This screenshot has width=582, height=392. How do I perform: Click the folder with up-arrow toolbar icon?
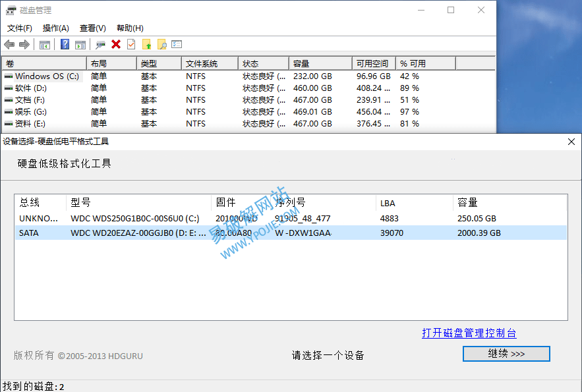[146, 44]
